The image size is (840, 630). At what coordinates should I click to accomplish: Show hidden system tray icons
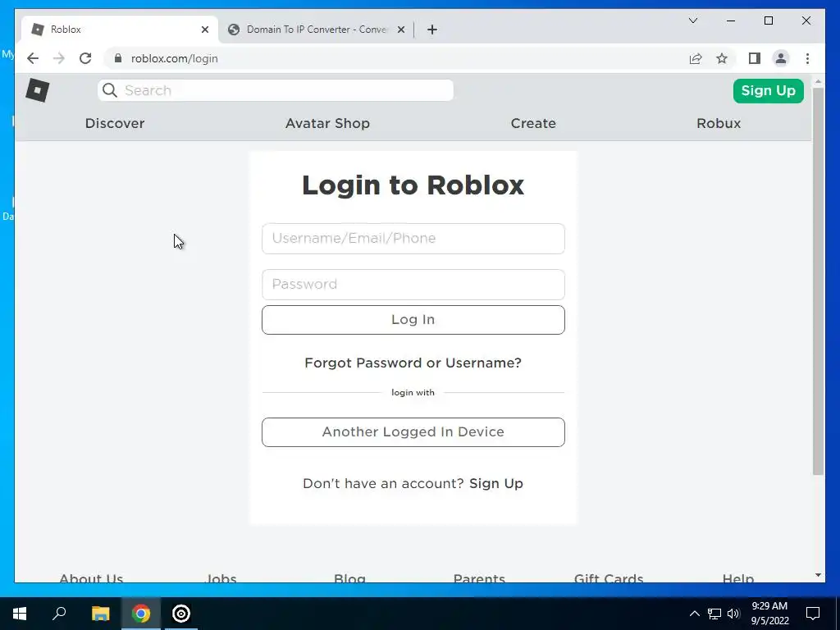click(694, 614)
